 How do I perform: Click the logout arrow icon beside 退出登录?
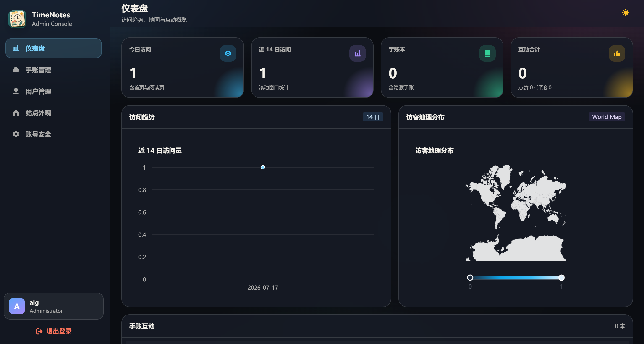(x=39, y=331)
